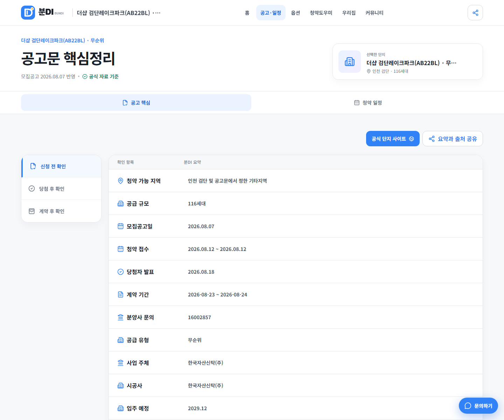Viewport: 504px width, 420px height.
Task: Click document icon beside 신청 전 확인
Action: click(33, 166)
